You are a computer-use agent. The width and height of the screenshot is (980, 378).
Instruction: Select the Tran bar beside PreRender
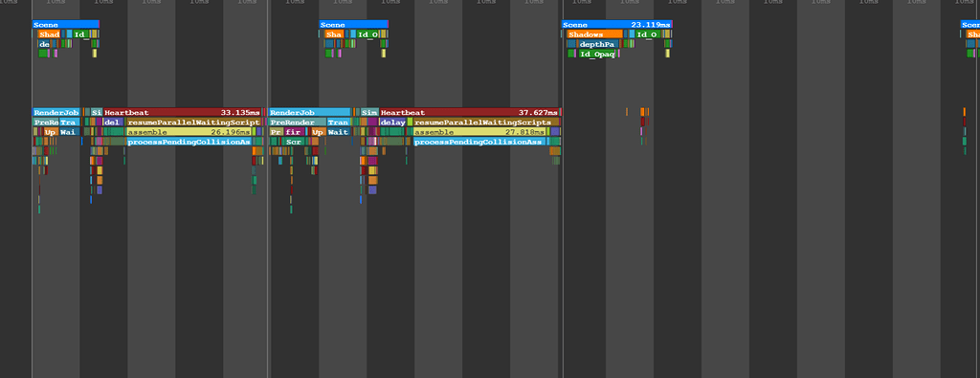(x=338, y=122)
